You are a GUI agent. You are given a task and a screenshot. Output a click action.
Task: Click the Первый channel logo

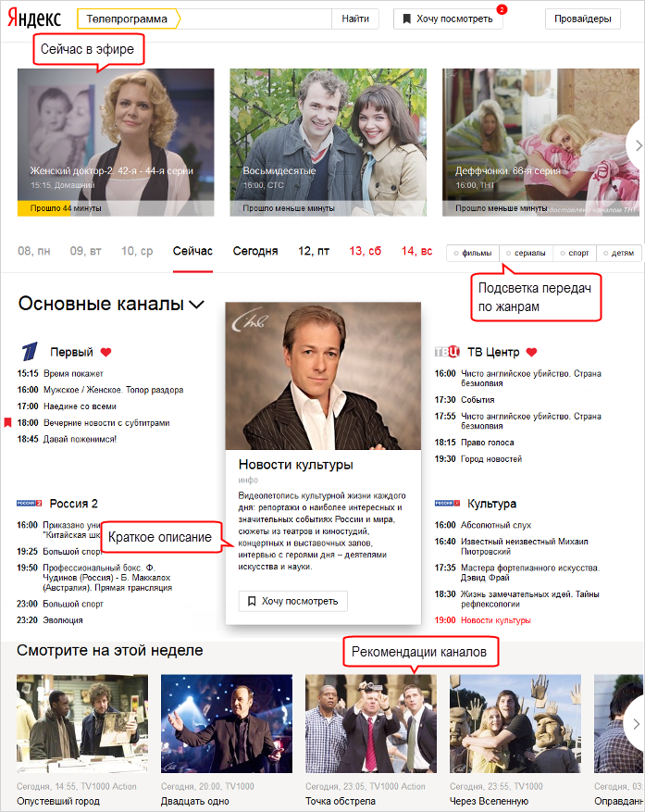pyautogui.click(x=30, y=352)
